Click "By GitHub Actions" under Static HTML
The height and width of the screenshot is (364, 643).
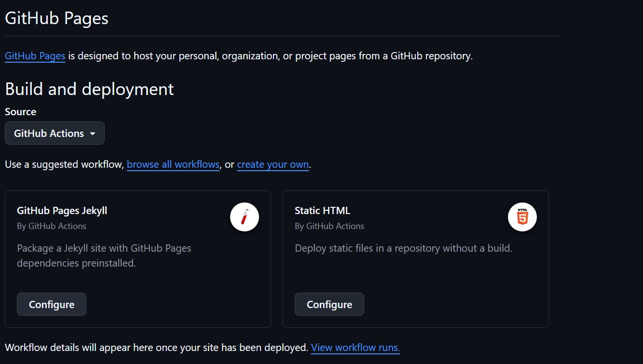(329, 226)
